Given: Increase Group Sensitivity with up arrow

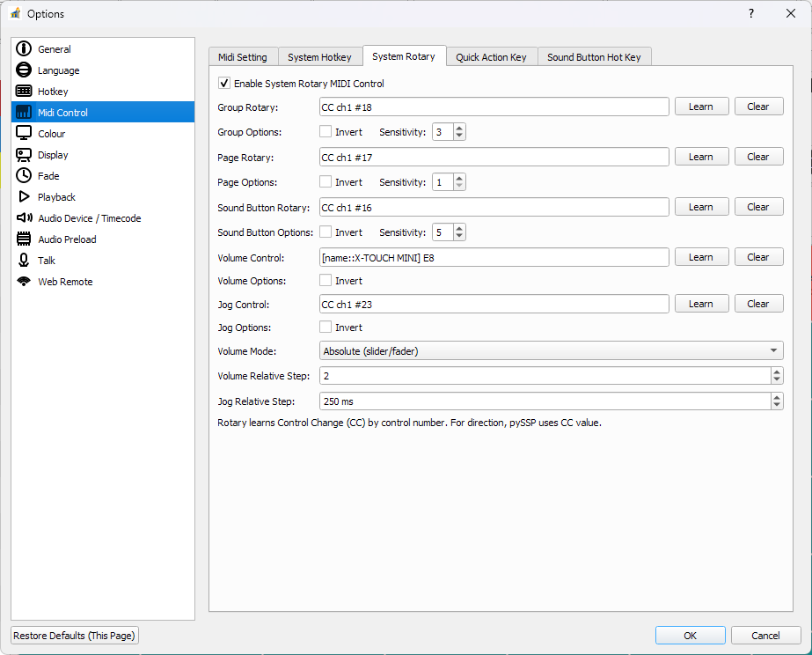Looking at the screenshot, I should [x=459, y=129].
